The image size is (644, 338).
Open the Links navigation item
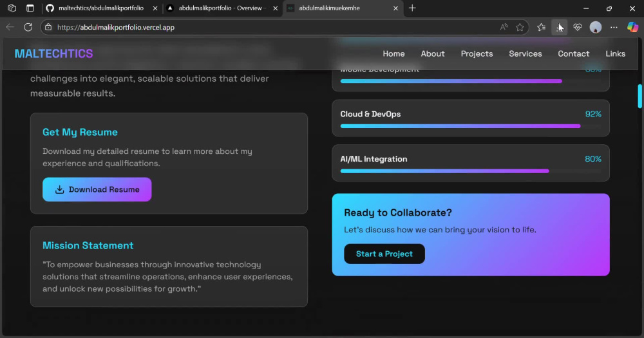(x=615, y=54)
